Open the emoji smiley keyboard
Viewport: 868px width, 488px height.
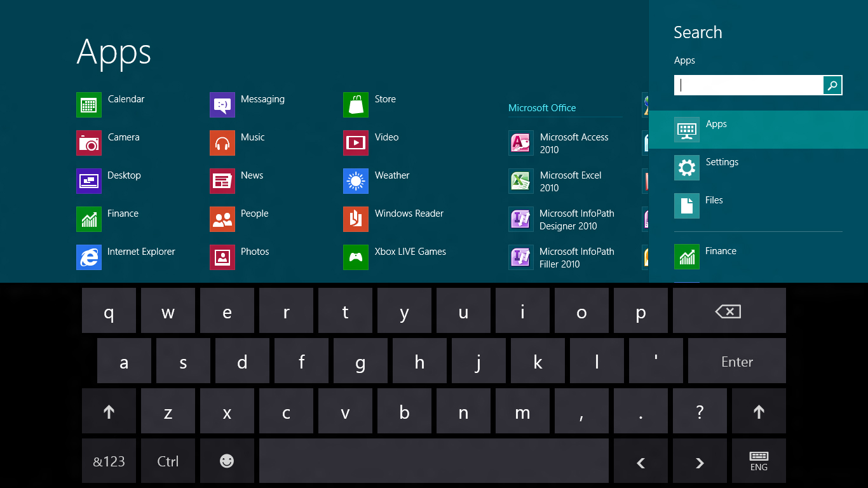(x=227, y=461)
